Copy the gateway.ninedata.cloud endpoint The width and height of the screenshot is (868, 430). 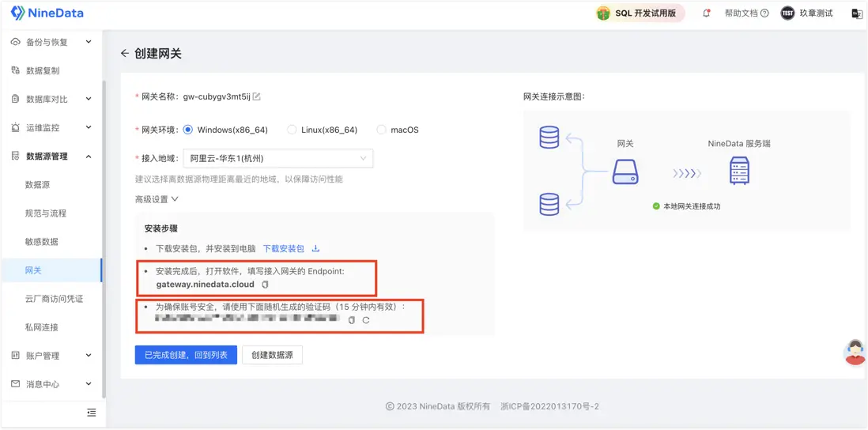click(x=265, y=285)
